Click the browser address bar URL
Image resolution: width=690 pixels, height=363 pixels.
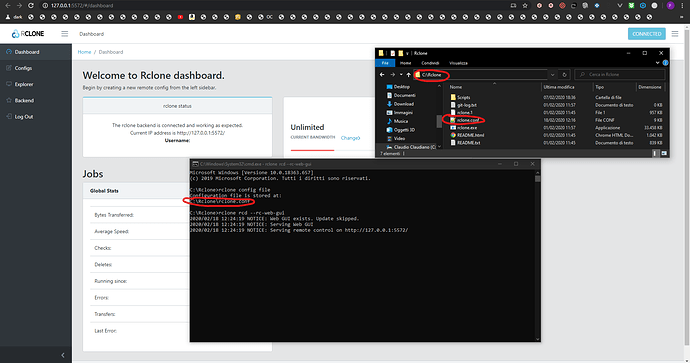pyautogui.click(x=82, y=5)
